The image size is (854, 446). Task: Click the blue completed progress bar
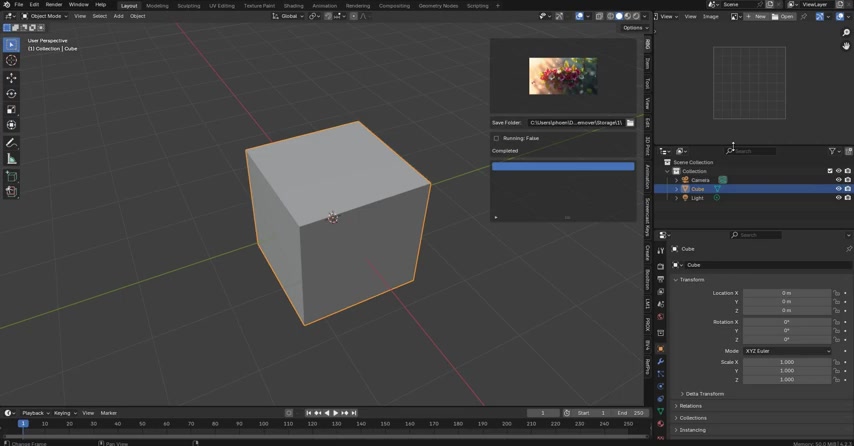tap(563, 166)
